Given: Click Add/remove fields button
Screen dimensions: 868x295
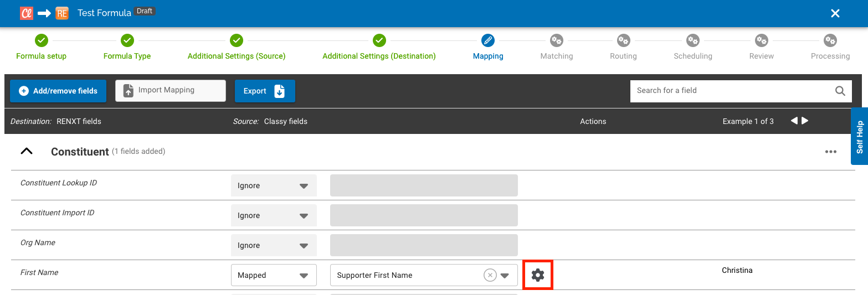Looking at the screenshot, I should click(58, 91).
